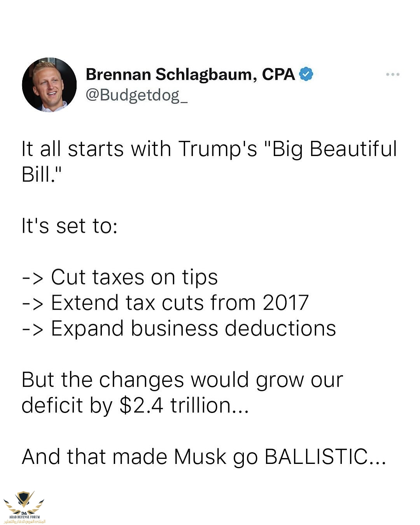Click the "It's set to:" line
Image resolution: width=420 pixels, height=525 pixels.
[x=70, y=226]
